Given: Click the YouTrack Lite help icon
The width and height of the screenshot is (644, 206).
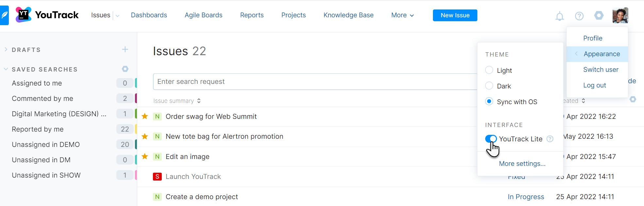Looking at the screenshot, I should pos(550,139).
